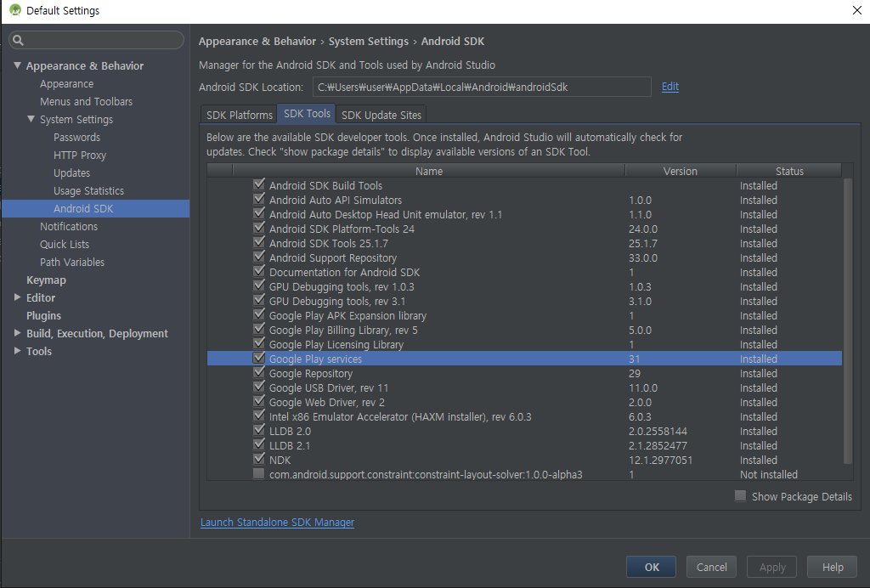Click the Help button

[833, 567]
